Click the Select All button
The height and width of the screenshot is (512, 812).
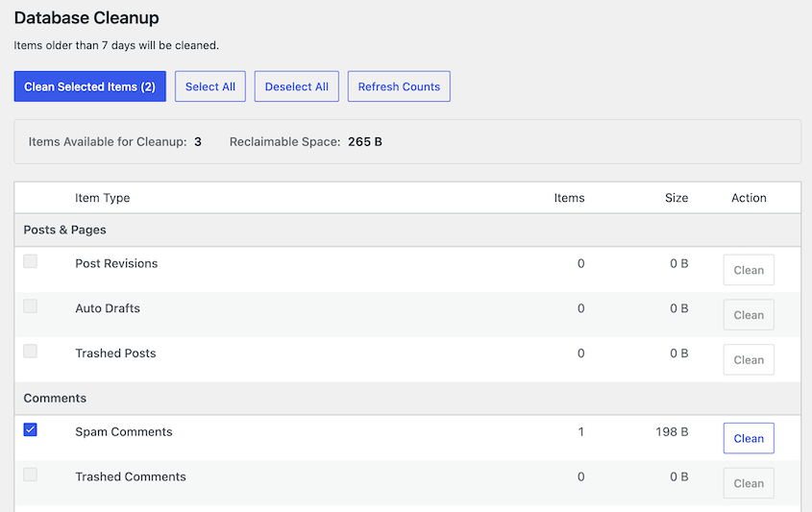(210, 86)
